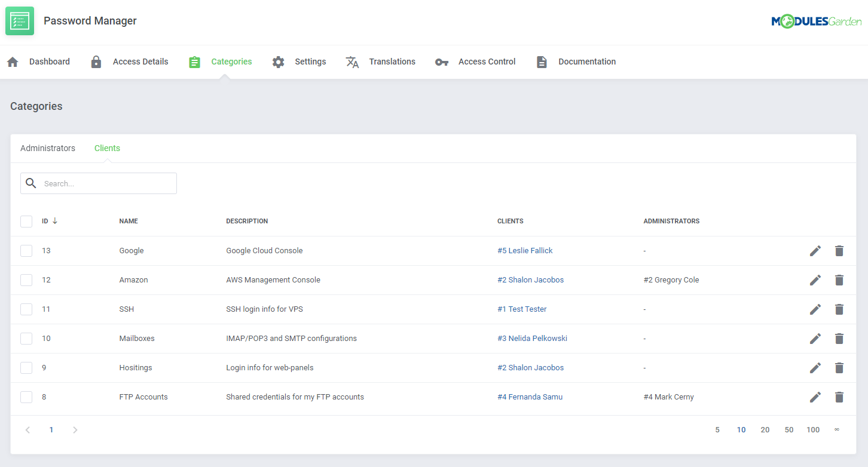This screenshot has width=868, height=467.
Task: Check the box for SSH row
Action: pos(26,309)
